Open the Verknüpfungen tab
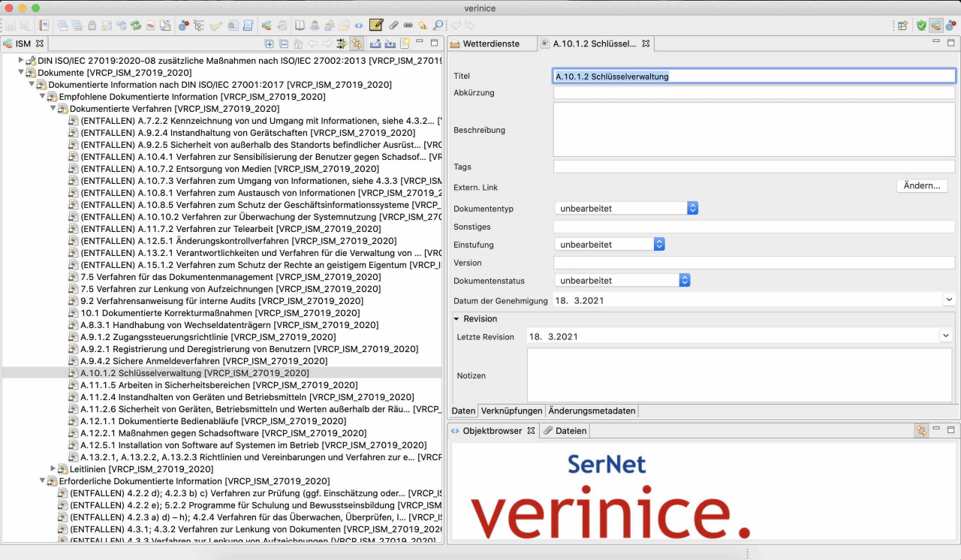The height and width of the screenshot is (560, 961). 511,411
